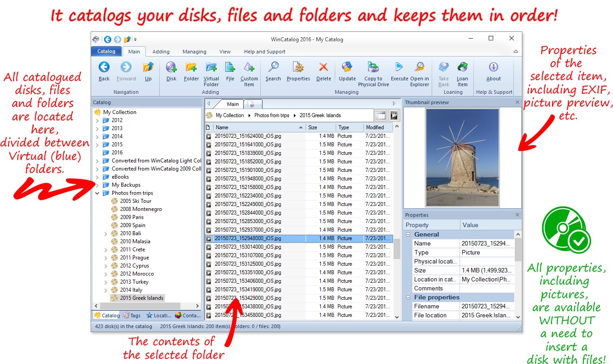Sort files by the Modified column
This screenshot has height=364, width=613.
tap(378, 127)
